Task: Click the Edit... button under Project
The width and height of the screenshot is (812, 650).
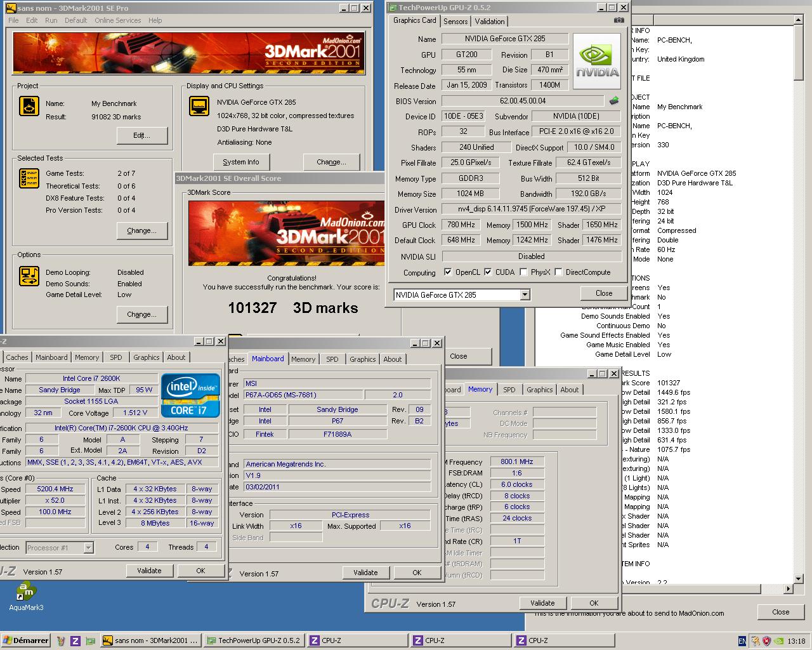Action: [142, 135]
